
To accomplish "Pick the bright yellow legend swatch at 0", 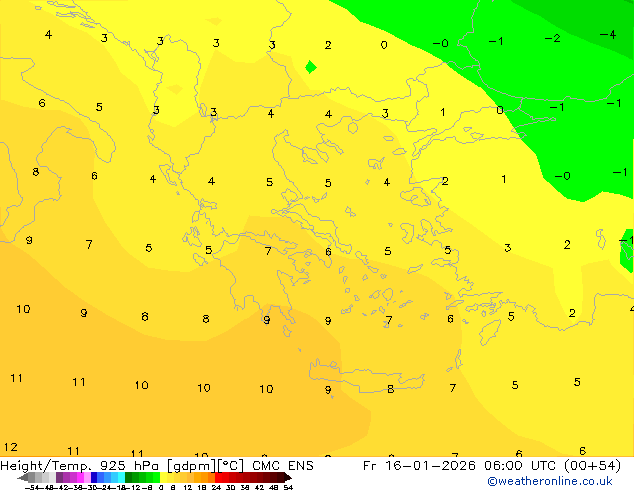I will 163,478.
